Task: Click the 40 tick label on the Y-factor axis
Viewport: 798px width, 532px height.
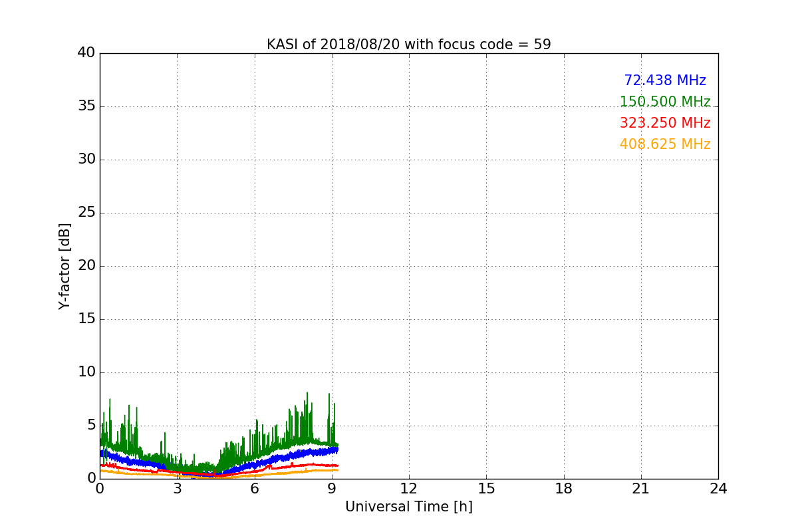Action: (x=86, y=53)
